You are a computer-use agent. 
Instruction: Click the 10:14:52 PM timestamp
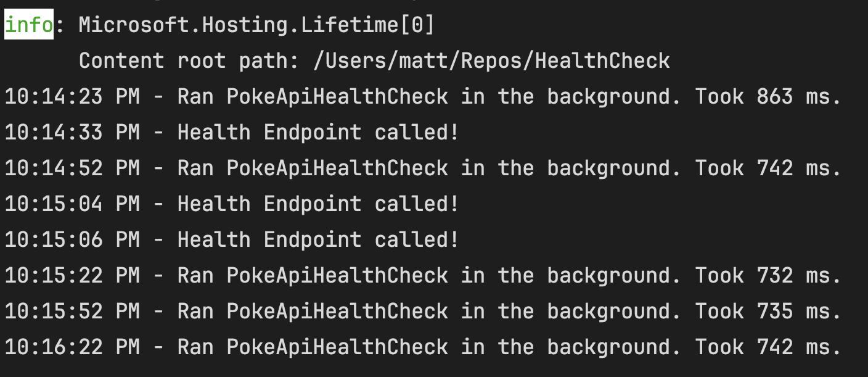tap(72, 168)
